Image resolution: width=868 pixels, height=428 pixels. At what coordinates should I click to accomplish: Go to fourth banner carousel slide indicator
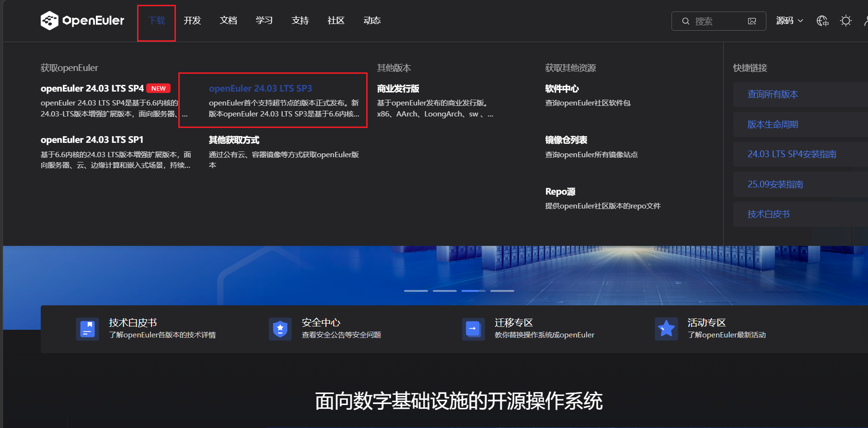pos(502,291)
